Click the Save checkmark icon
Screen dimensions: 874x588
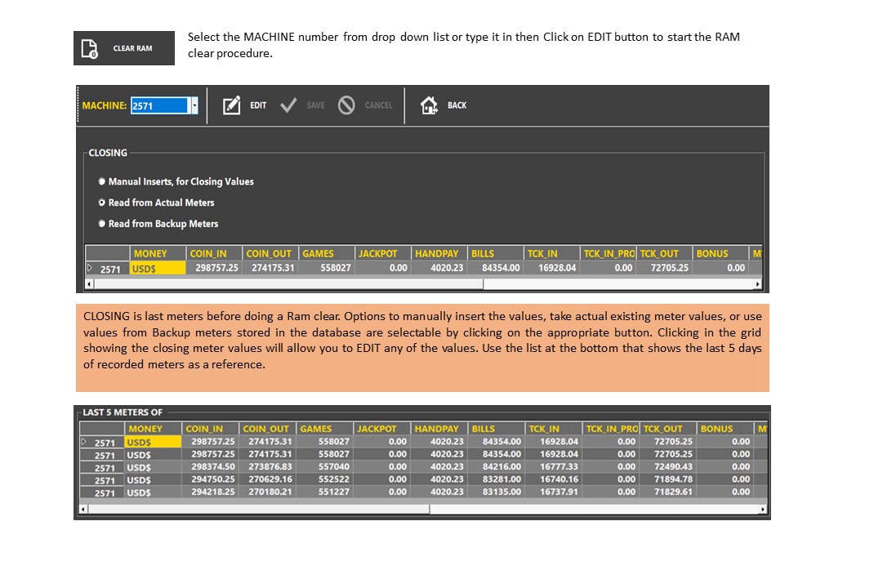[288, 105]
